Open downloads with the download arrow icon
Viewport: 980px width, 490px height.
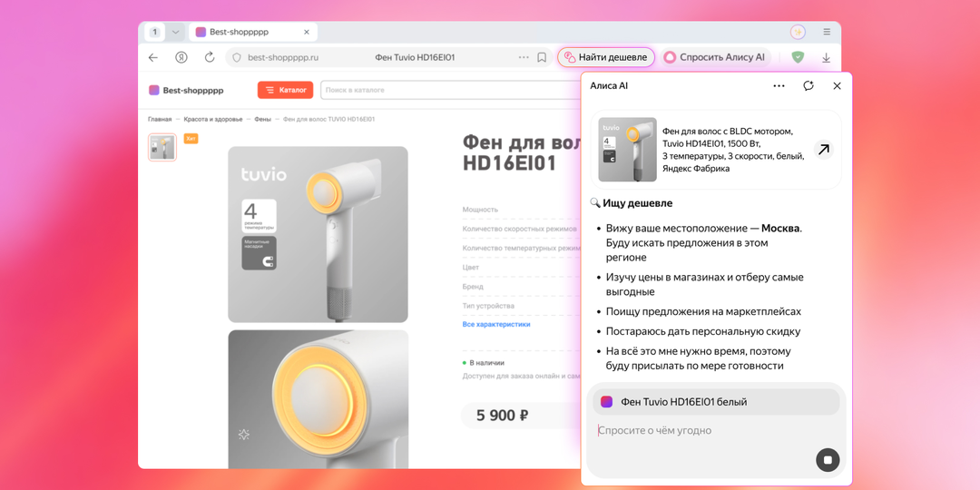point(826,57)
